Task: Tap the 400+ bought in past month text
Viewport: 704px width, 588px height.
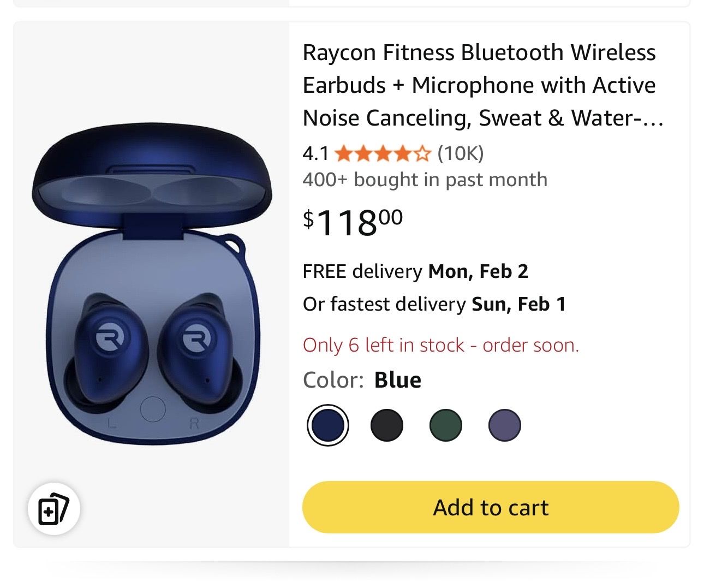Action: [x=425, y=180]
